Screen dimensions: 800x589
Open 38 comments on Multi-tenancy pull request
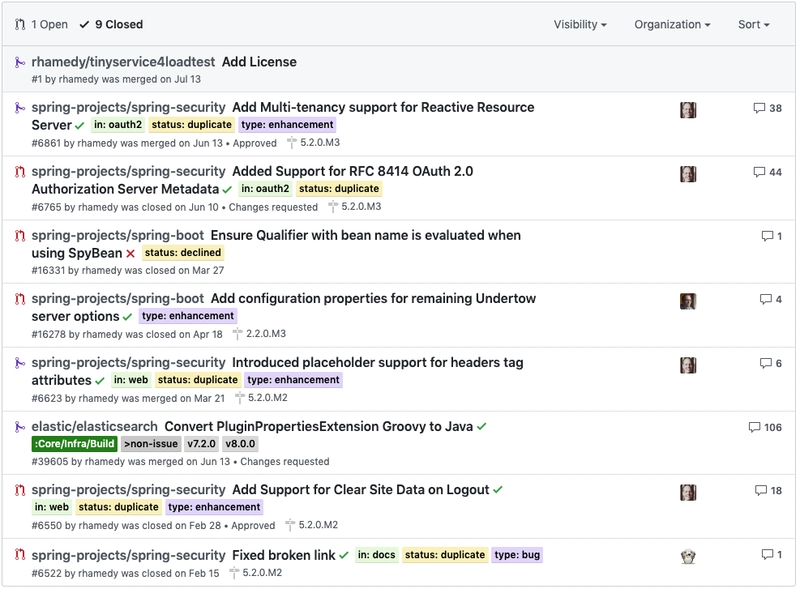[x=768, y=108]
